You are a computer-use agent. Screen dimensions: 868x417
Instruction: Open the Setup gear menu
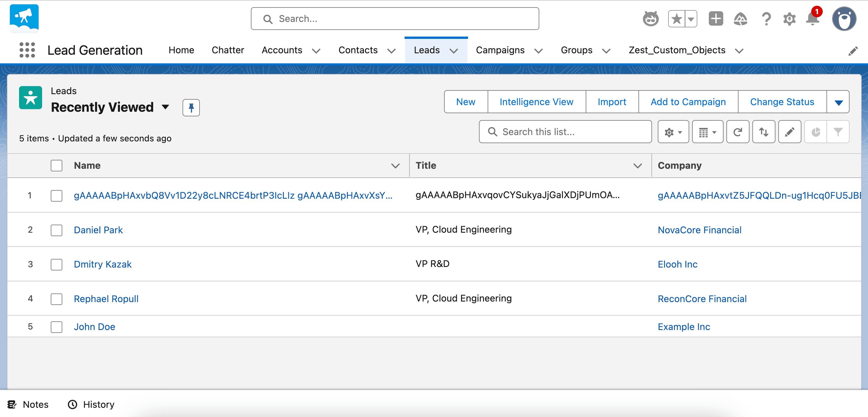pyautogui.click(x=789, y=19)
